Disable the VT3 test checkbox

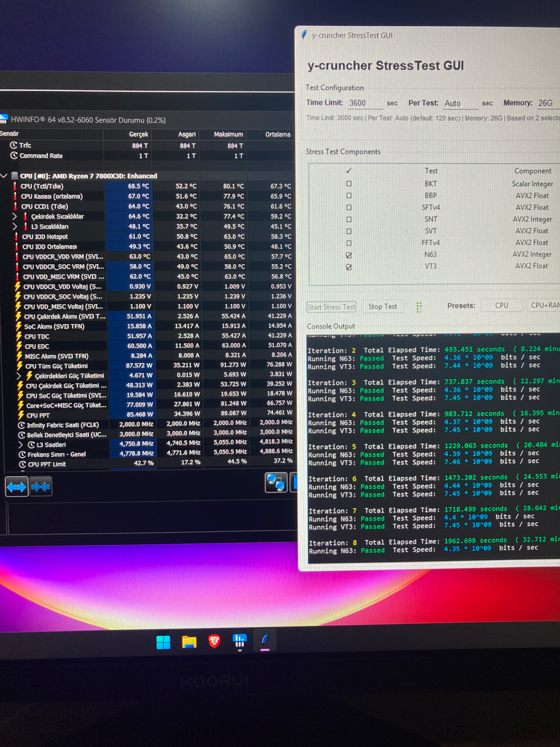pyautogui.click(x=349, y=267)
